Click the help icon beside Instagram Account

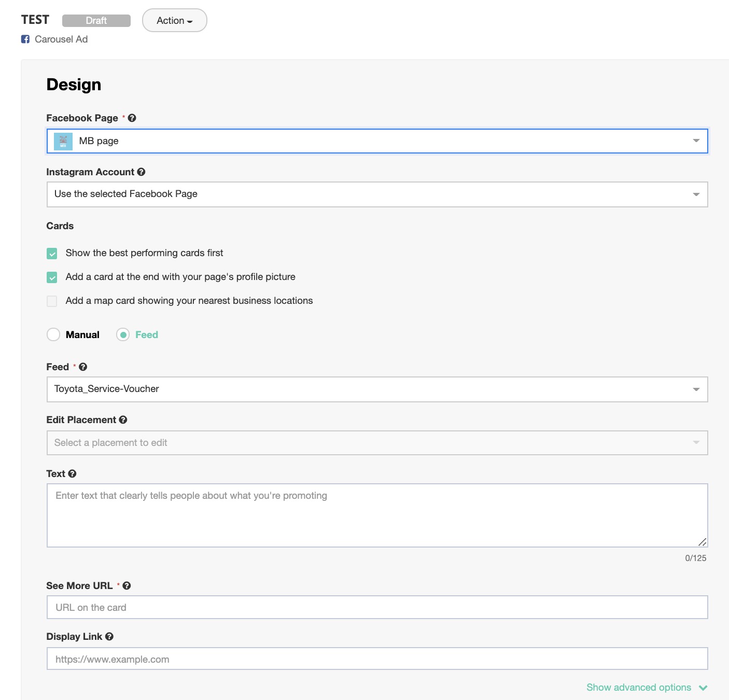[141, 172]
